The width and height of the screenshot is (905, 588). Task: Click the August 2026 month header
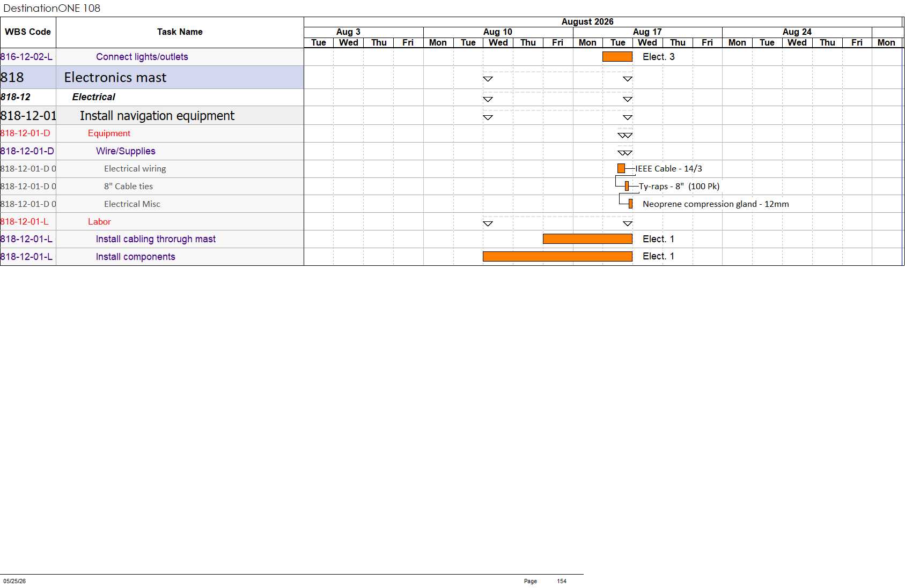587,22
